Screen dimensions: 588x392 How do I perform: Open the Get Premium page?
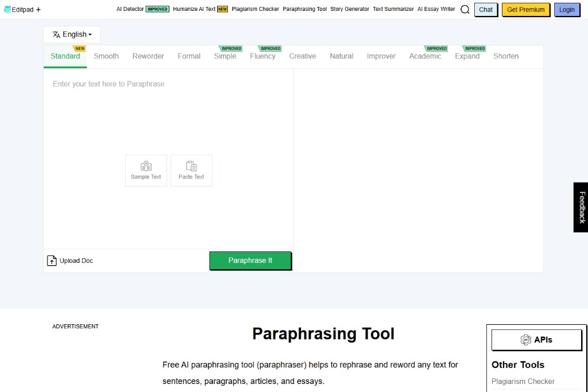tap(525, 9)
